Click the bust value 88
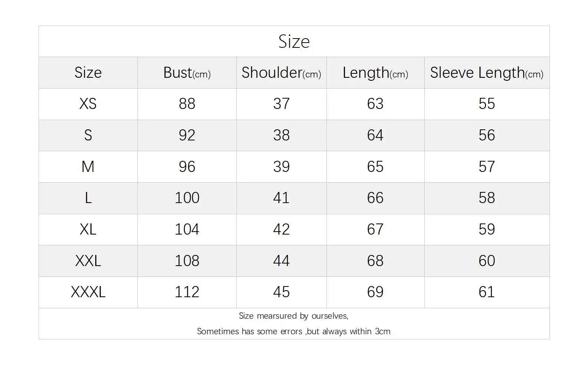 187,104
